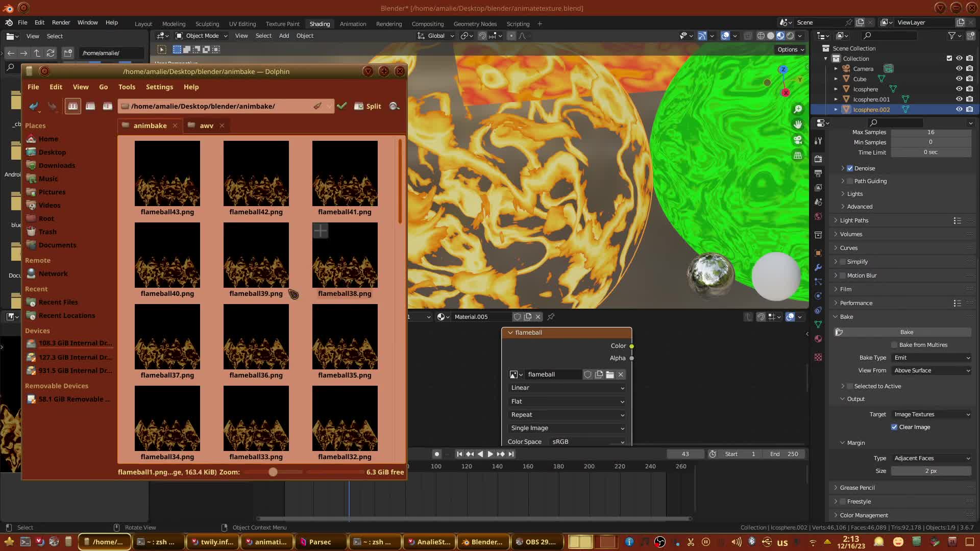This screenshot has height=551, width=980.
Task: Click play animation button in timeline
Action: click(x=490, y=454)
